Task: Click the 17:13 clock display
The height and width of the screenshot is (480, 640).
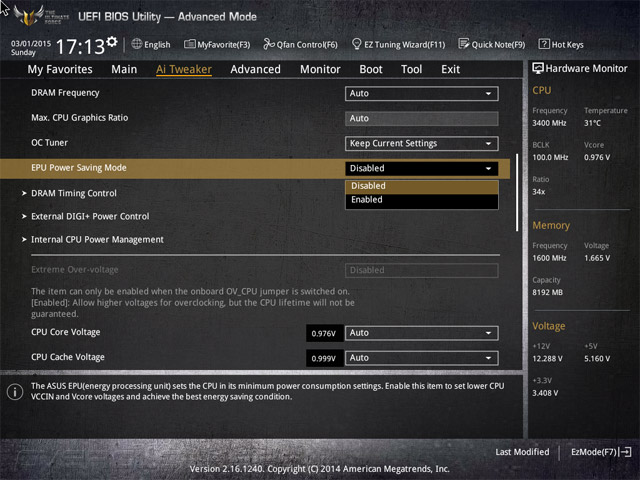Action: [81, 46]
